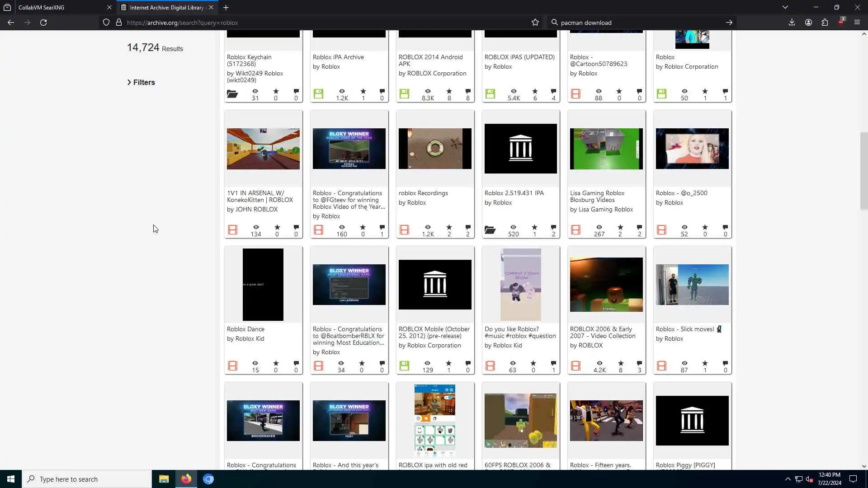Click folder icon on Roblox 2.519.431 IPA card
This screenshot has width=868, height=488.
[x=490, y=230]
